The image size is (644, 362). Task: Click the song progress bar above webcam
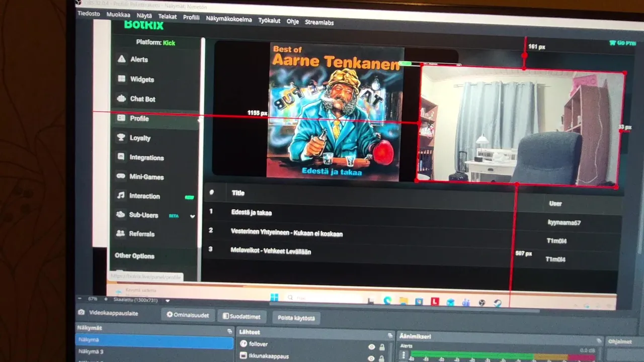pos(430,64)
